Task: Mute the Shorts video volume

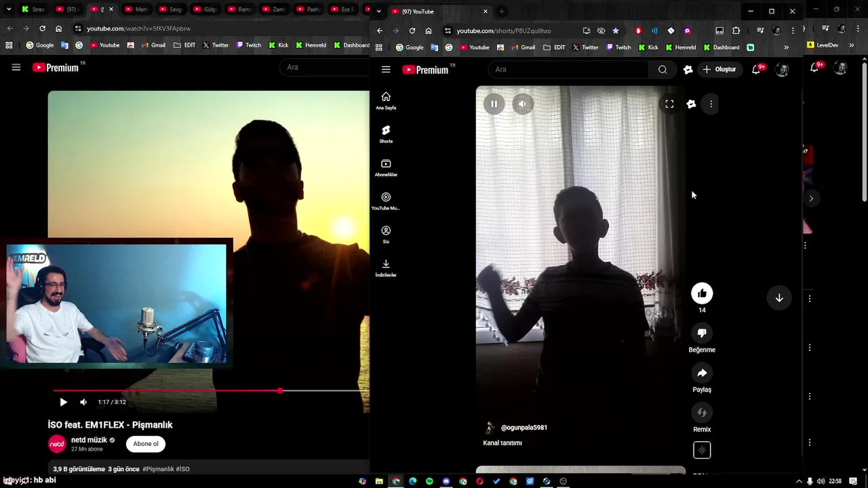Action: point(522,104)
